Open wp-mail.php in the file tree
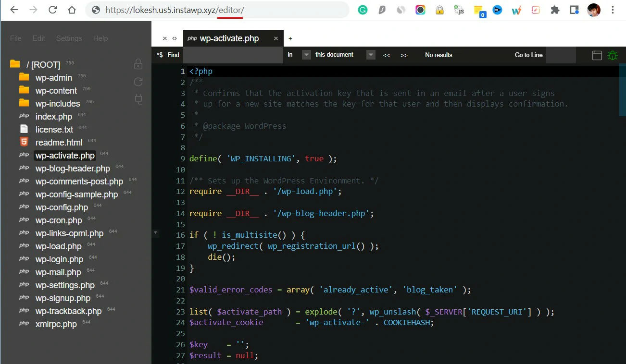Viewport: 626px width, 364px height. tap(58, 272)
